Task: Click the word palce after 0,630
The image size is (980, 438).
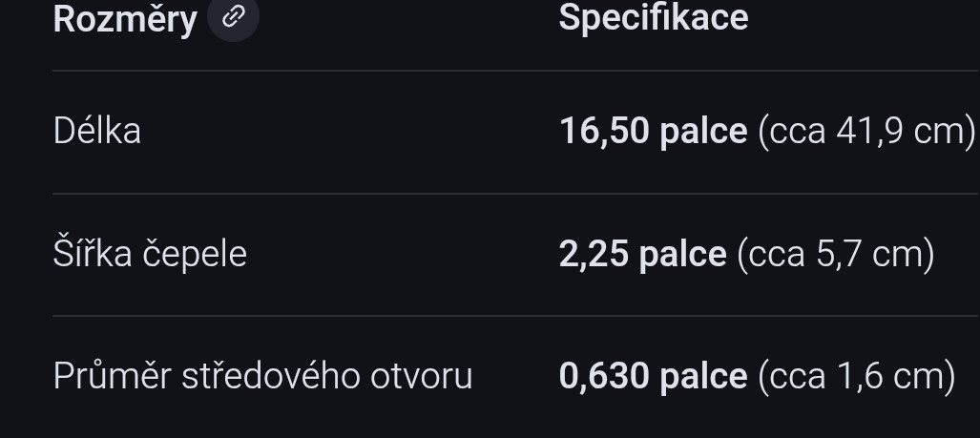Action: (704, 376)
